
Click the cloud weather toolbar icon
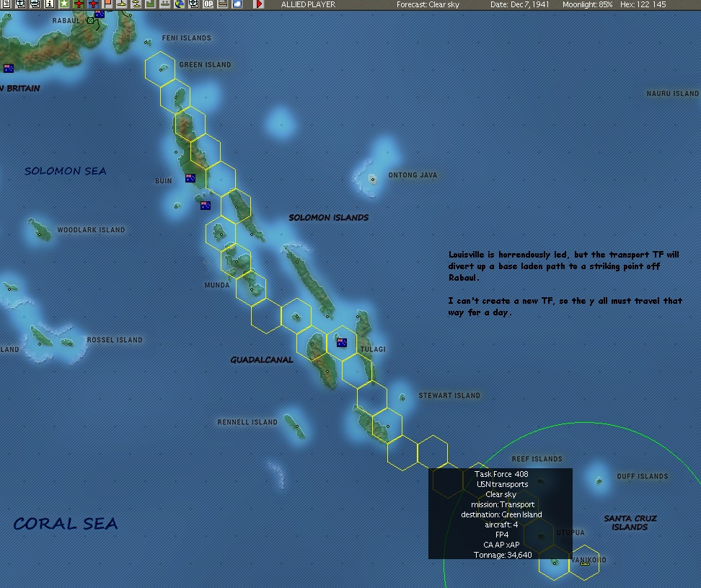(237, 4)
